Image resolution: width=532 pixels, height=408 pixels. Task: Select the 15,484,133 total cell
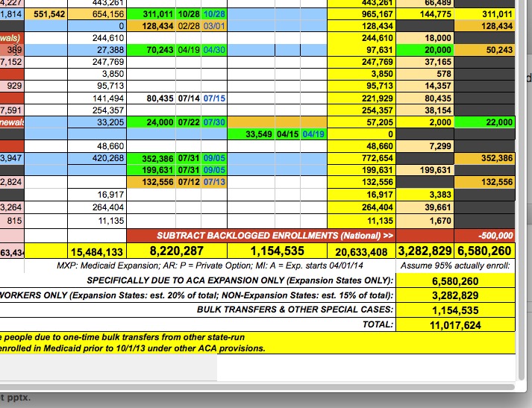pyautogui.click(x=96, y=251)
